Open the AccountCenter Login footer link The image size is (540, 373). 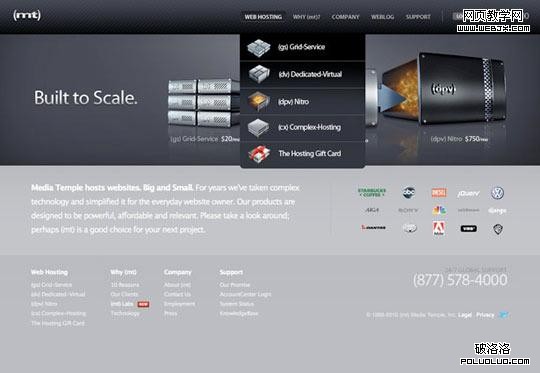point(245,294)
